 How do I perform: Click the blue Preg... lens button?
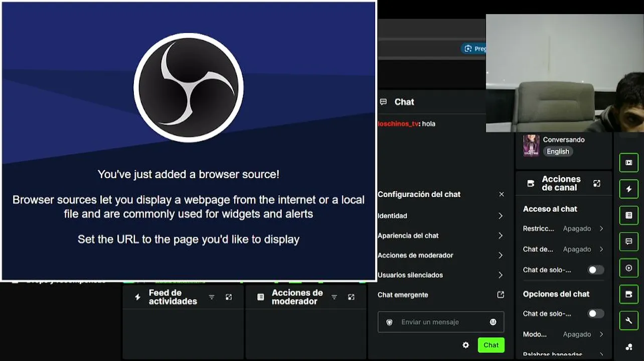click(x=473, y=49)
